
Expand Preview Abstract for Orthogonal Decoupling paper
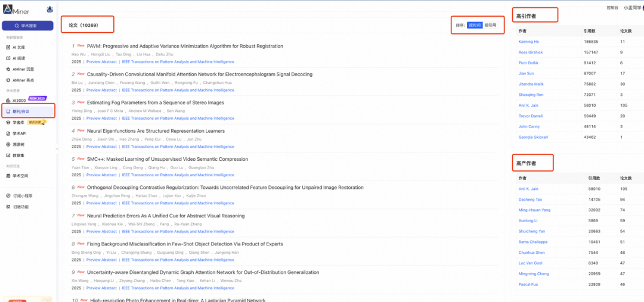pos(101,204)
